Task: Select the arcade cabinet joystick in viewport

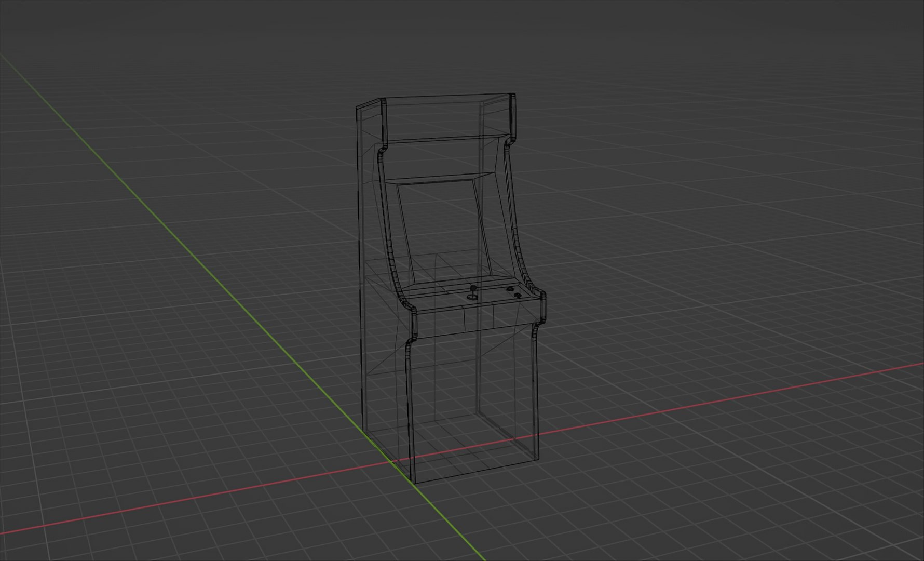Action: pyautogui.click(x=473, y=292)
